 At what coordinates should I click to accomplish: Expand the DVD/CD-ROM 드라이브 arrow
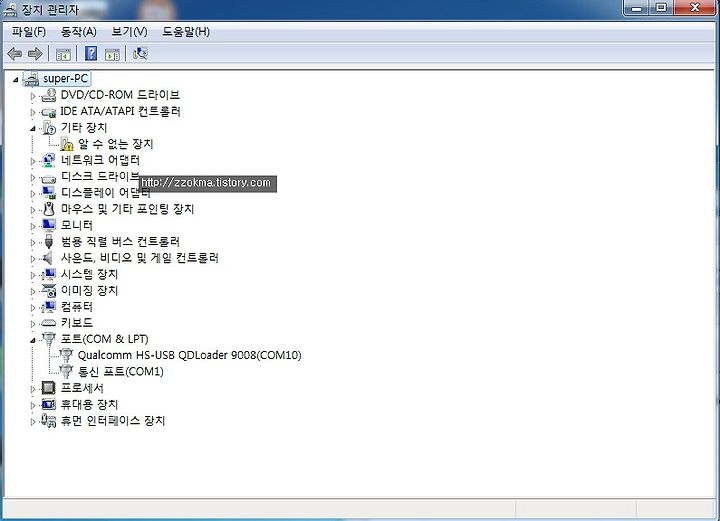(x=33, y=96)
